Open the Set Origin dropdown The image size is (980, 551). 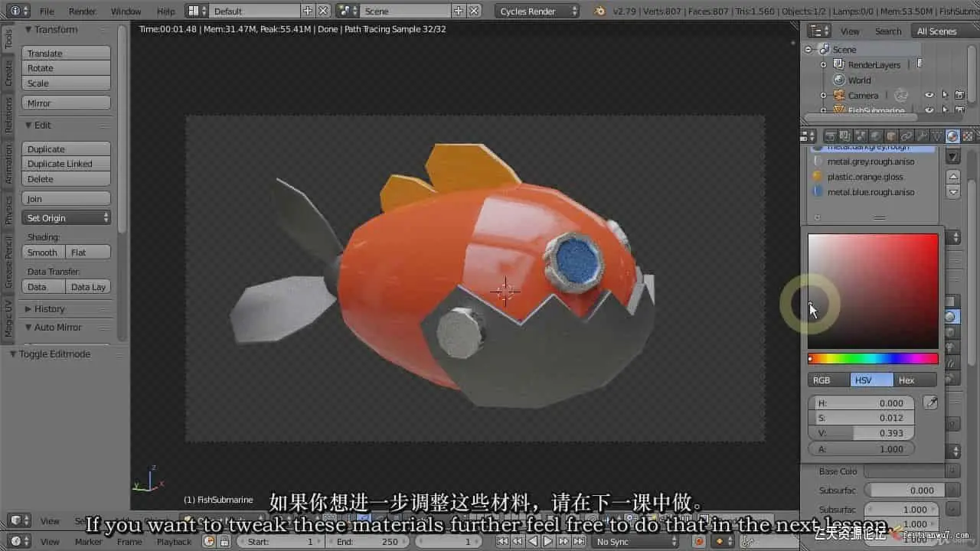(67, 218)
